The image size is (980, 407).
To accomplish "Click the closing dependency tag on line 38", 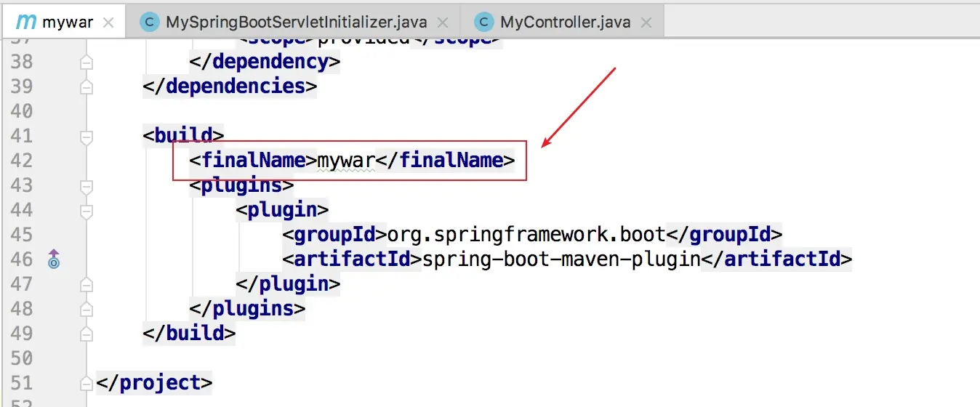I will [x=265, y=62].
